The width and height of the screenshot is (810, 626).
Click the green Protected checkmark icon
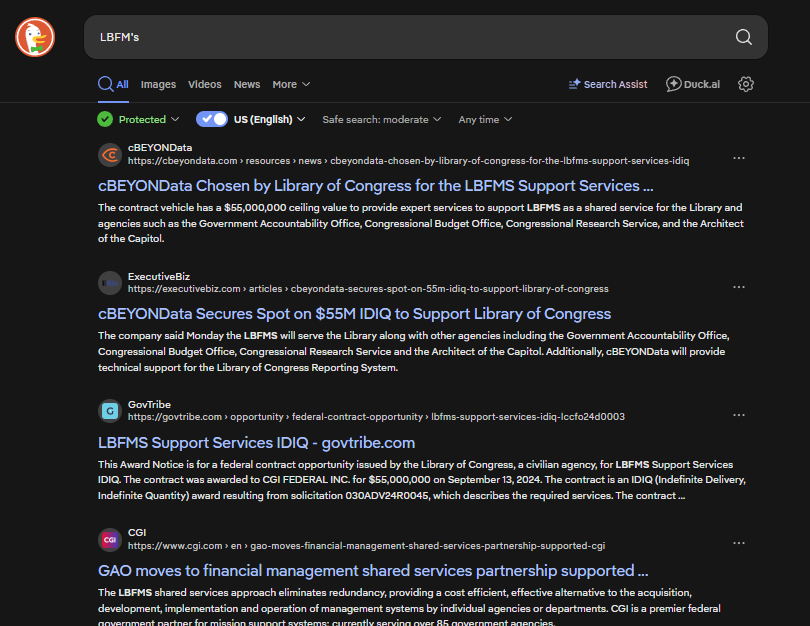(x=105, y=119)
